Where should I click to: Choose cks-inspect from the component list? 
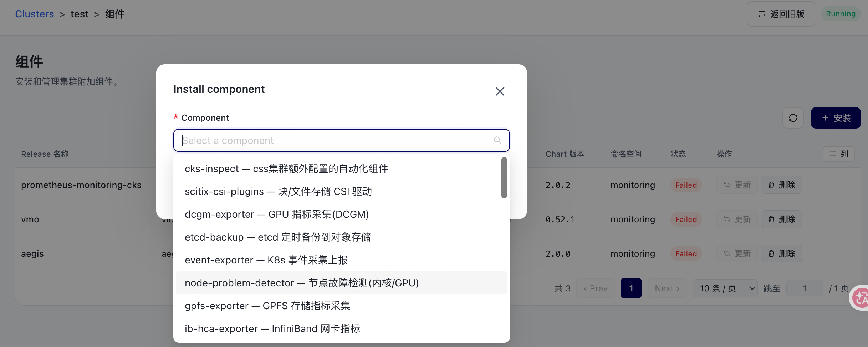tap(341, 169)
